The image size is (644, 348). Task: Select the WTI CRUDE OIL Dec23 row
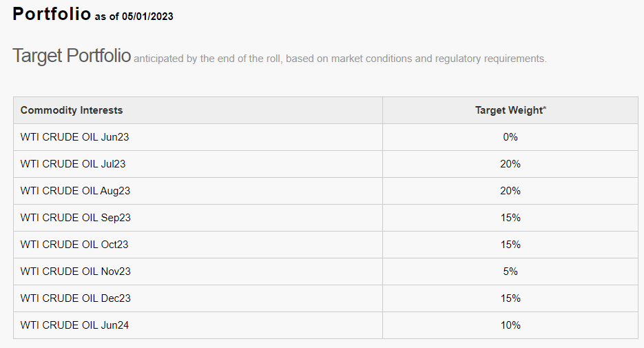(326, 298)
